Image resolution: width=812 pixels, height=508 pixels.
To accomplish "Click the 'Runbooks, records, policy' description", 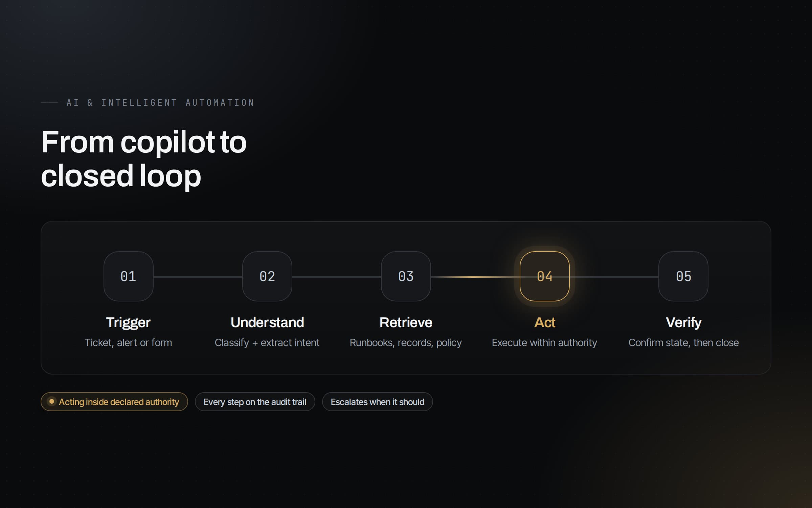I will point(406,343).
